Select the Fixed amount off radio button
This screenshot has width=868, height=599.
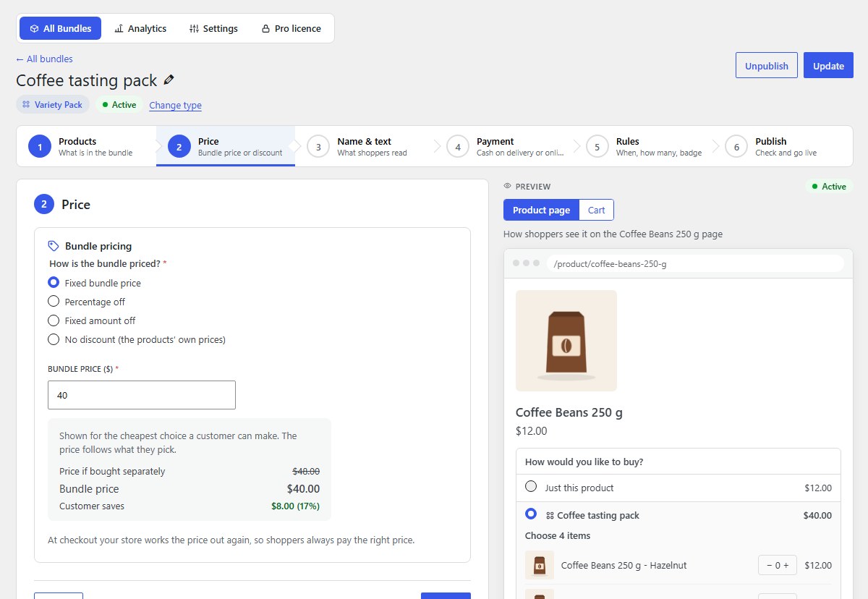click(54, 320)
